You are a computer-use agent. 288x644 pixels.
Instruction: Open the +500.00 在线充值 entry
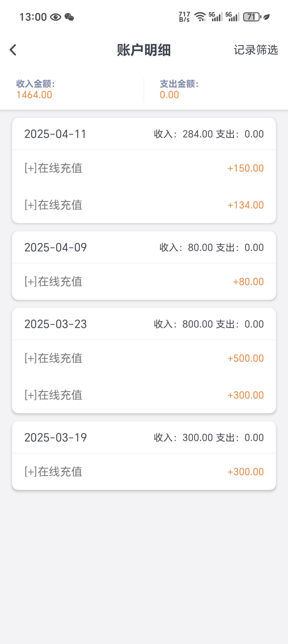tap(144, 358)
